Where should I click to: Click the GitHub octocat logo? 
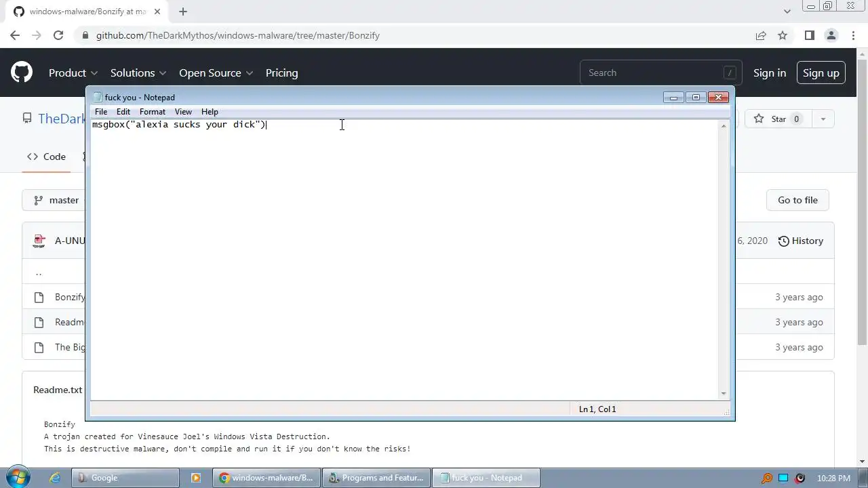coord(22,73)
